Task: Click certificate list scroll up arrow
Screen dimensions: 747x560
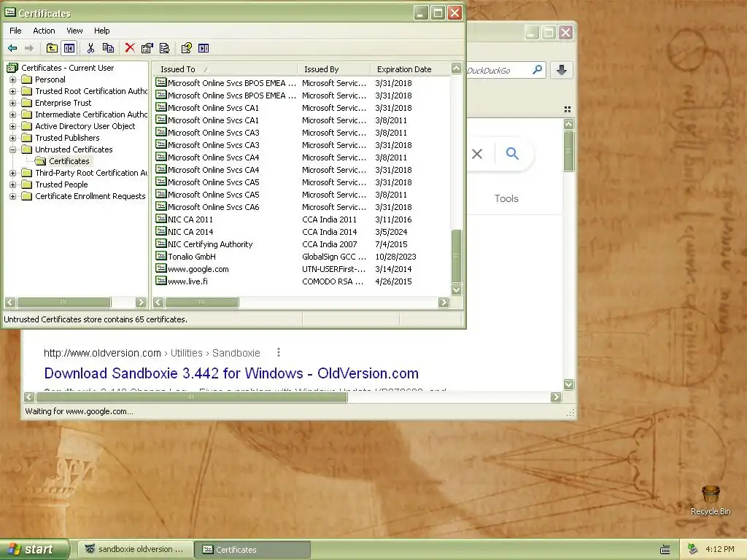Action: (x=456, y=68)
